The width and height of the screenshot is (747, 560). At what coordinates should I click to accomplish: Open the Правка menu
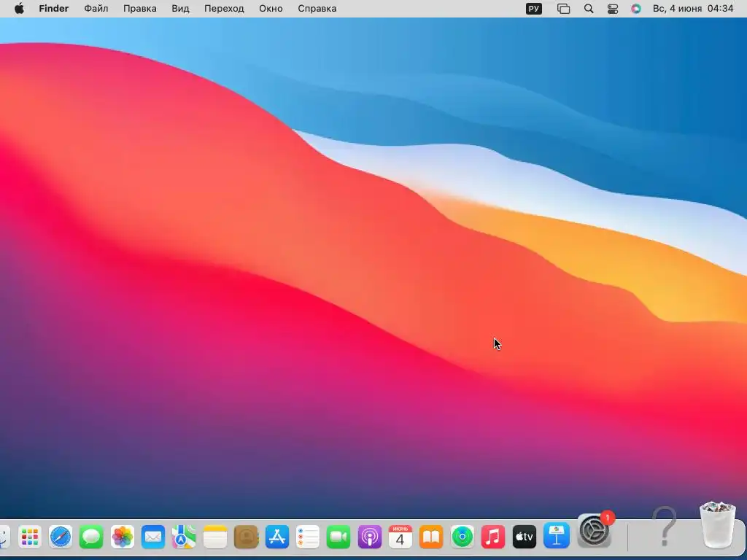140,9
